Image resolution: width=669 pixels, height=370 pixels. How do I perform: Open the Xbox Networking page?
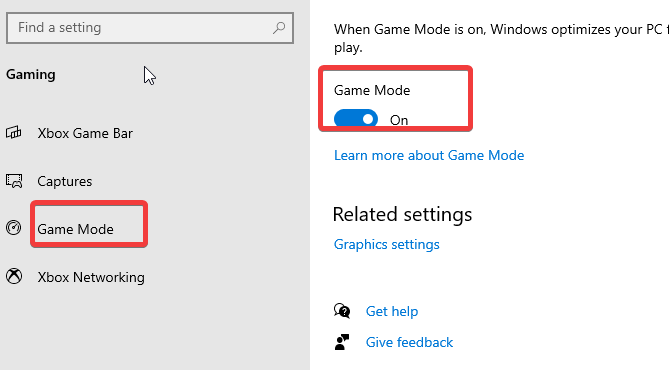[x=91, y=277]
